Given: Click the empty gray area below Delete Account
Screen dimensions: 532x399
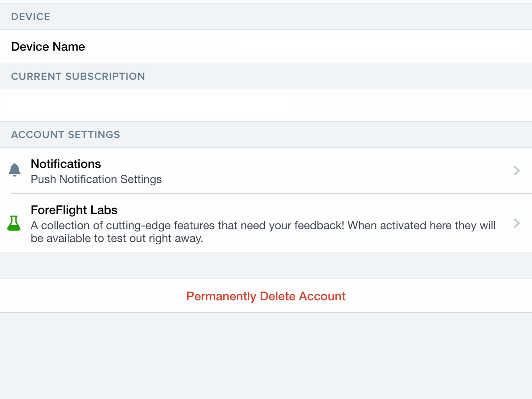Looking at the screenshot, I should coord(266,356).
